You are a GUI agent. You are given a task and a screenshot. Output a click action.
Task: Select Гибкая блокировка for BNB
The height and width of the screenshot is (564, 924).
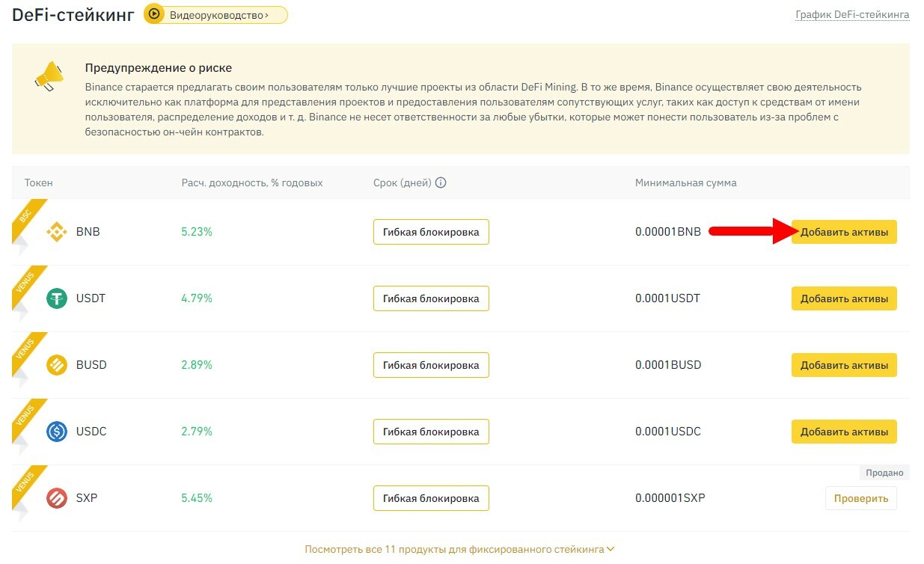click(x=431, y=232)
